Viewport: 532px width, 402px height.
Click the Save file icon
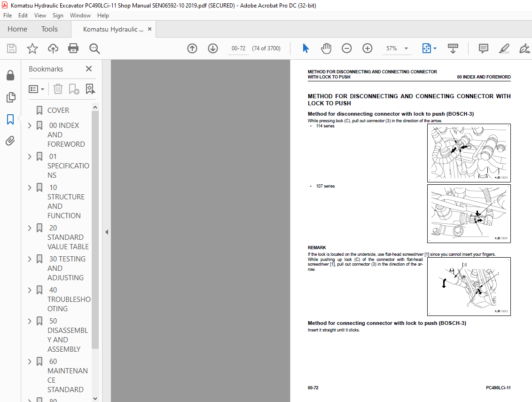(12, 48)
